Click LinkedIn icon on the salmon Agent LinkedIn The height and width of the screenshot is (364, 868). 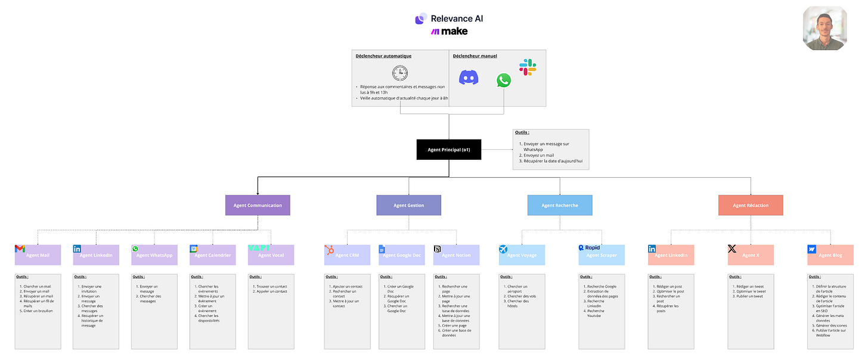point(652,248)
